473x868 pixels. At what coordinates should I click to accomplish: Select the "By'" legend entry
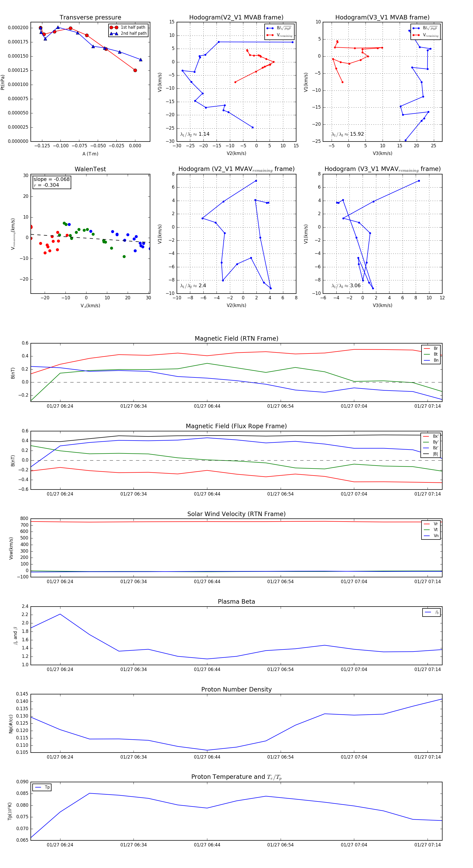[431, 442]
